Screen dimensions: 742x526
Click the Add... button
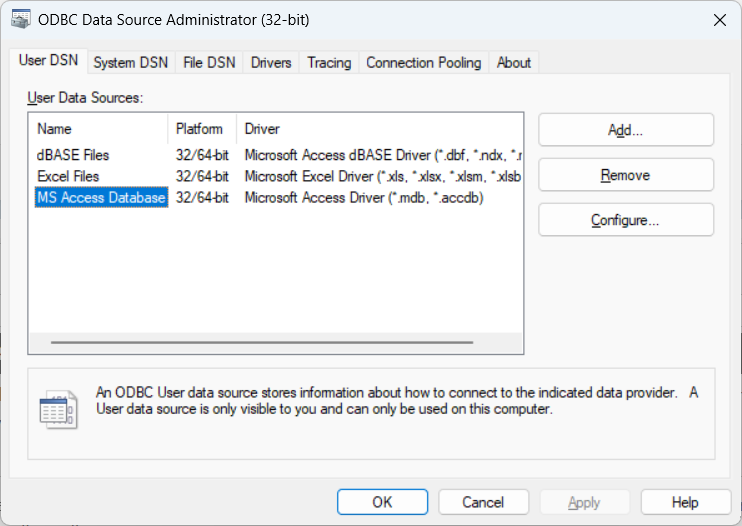coord(626,130)
